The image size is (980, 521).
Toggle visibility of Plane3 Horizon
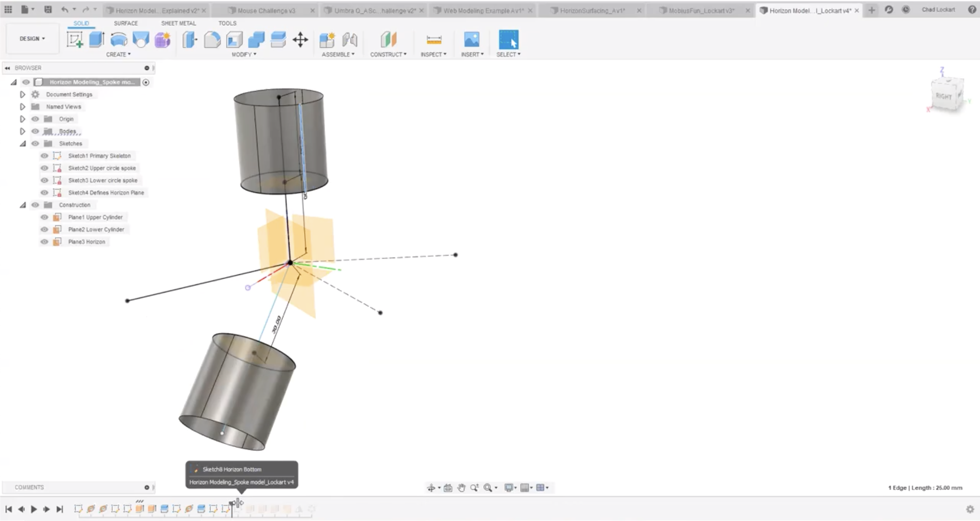44,242
